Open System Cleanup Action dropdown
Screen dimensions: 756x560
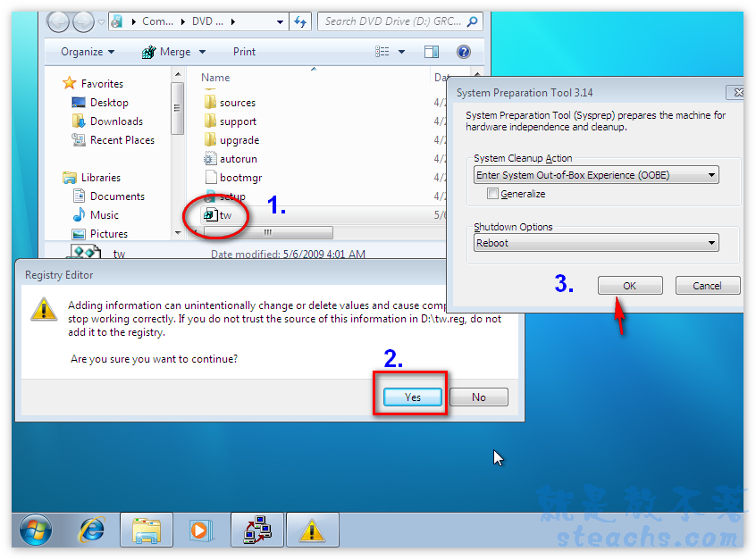pyautogui.click(x=596, y=175)
